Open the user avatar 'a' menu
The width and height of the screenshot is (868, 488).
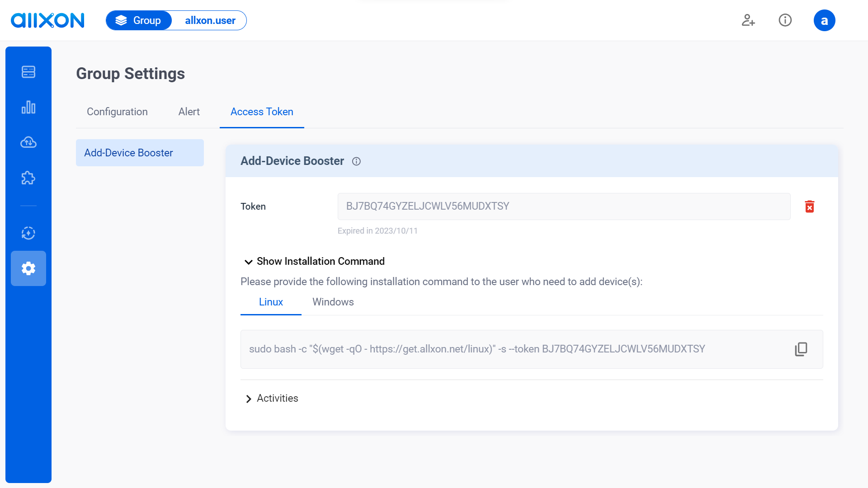coord(825,20)
